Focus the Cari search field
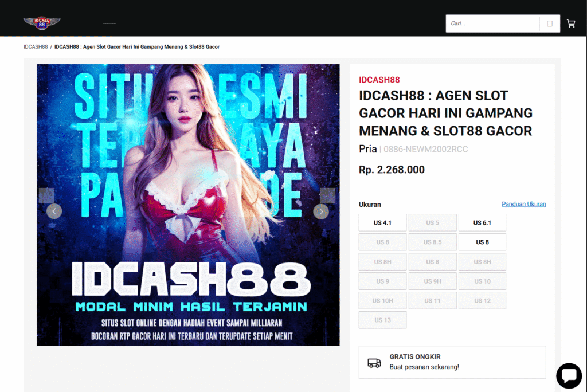This screenshot has width=587, height=392. coord(492,23)
